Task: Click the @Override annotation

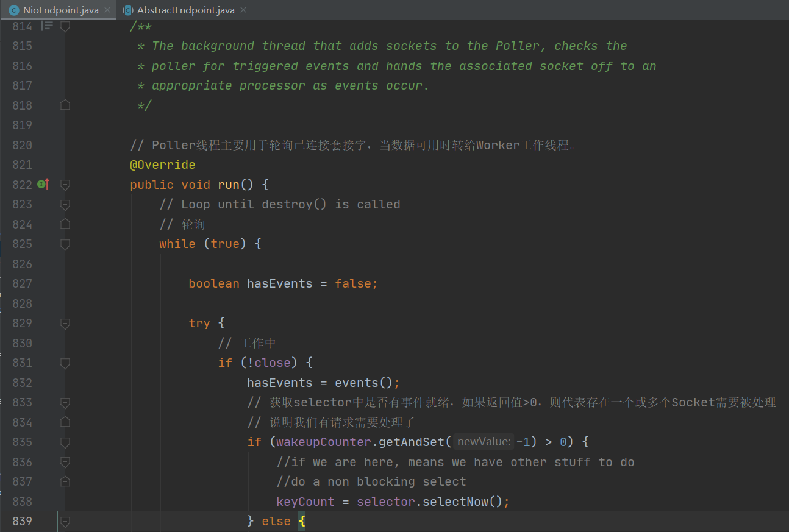Action: click(x=163, y=165)
